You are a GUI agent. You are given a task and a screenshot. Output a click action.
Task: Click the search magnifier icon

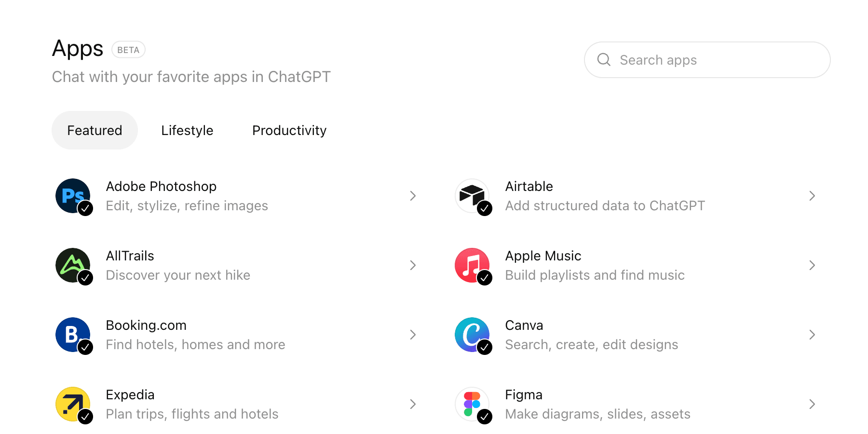point(604,60)
